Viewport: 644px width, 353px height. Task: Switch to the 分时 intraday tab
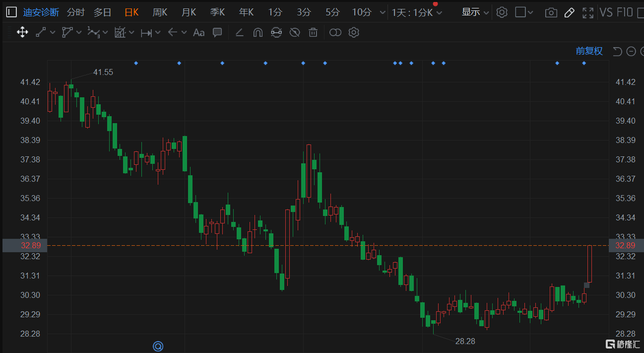click(76, 12)
